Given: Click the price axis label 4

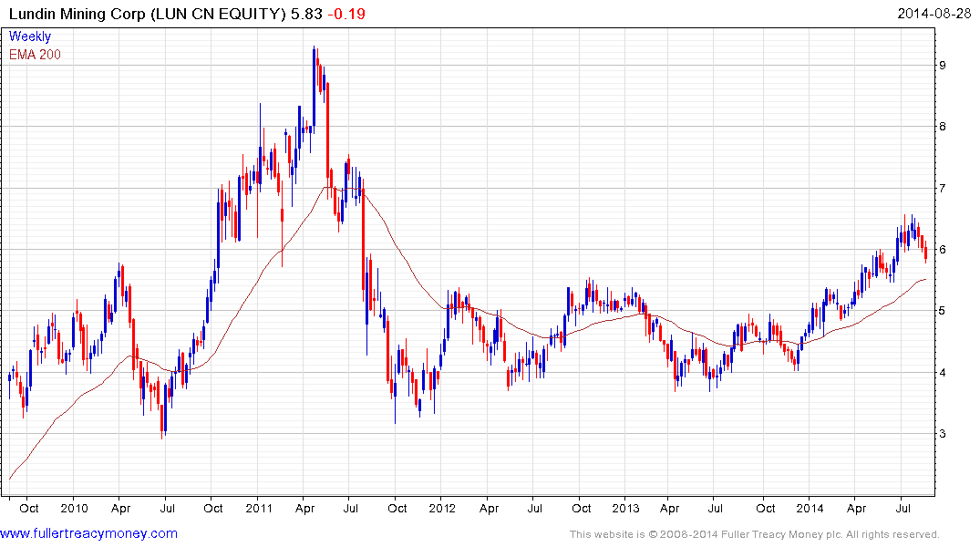Looking at the screenshot, I should point(943,373).
